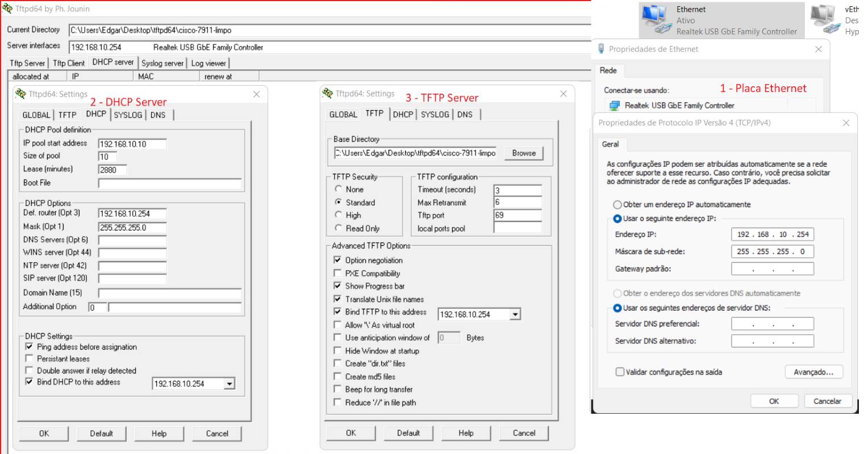Open Avançado settings in IPv4 properties
The width and height of the screenshot is (868, 454).
tap(813, 372)
